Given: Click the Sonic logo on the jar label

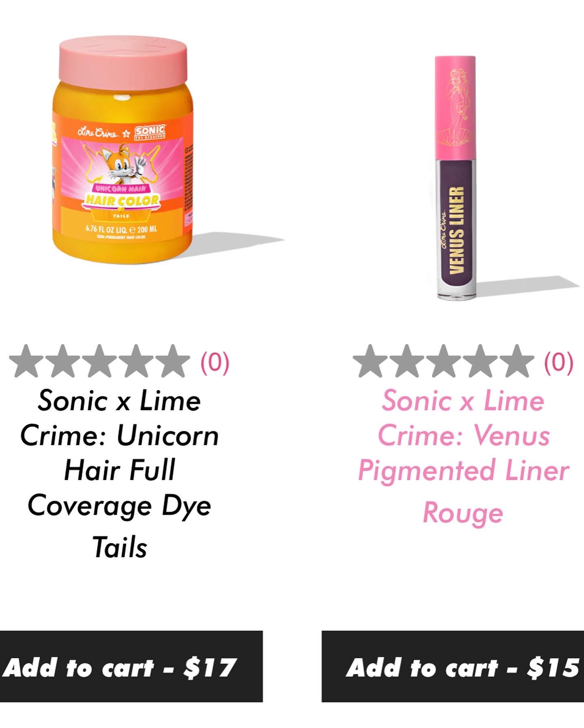Looking at the screenshot, I should (150, 132).
